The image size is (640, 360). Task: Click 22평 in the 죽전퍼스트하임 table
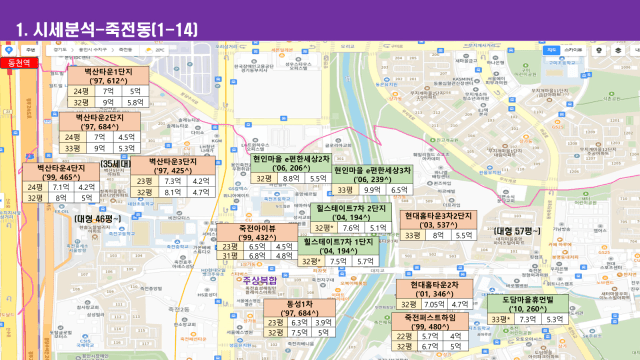(x=404, y=336)
